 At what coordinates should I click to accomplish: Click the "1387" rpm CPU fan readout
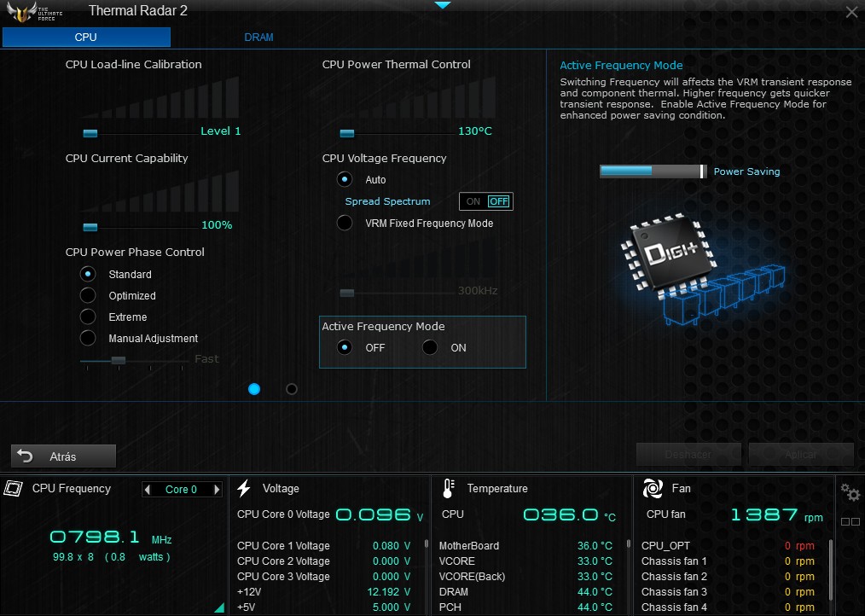point(763,515)
